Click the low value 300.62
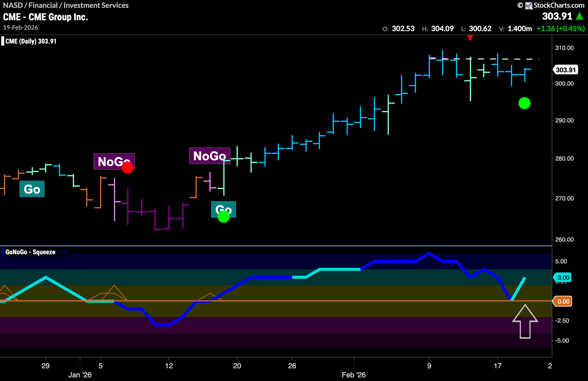The image size is (588, 381). pyautogui.click(x=480, y=29)
